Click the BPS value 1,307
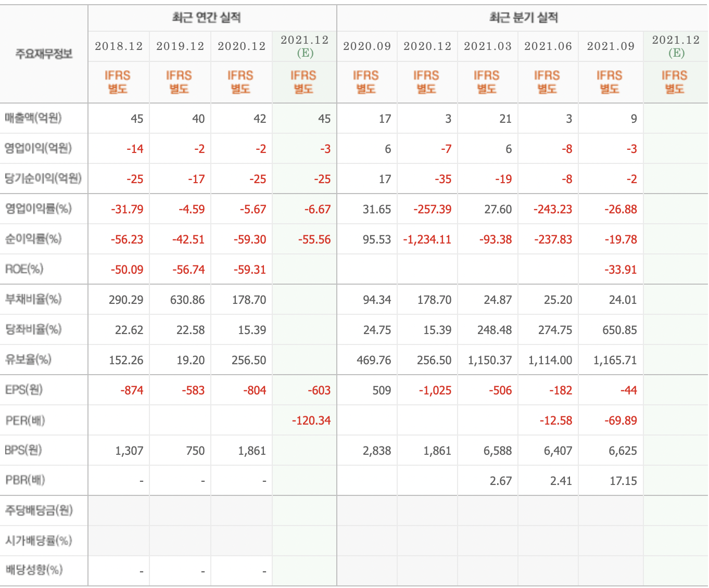This screenshot has height=588, width=709. [129, 451]
